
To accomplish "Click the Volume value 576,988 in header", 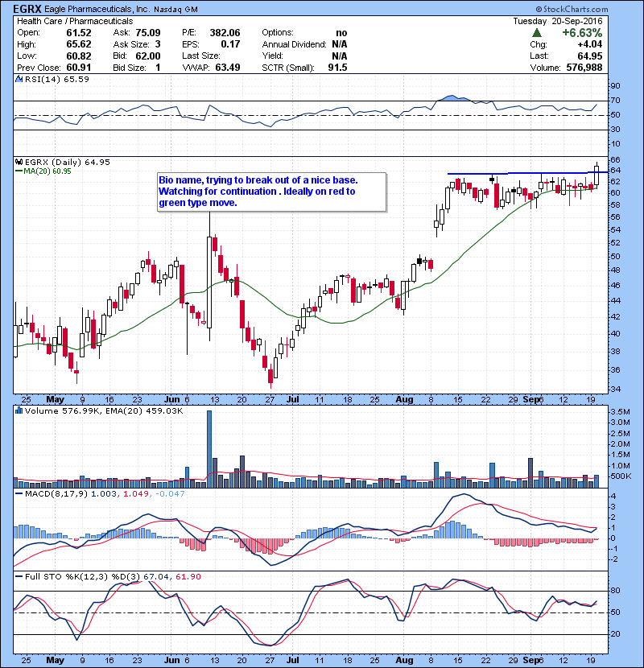I will pos(584,68).
